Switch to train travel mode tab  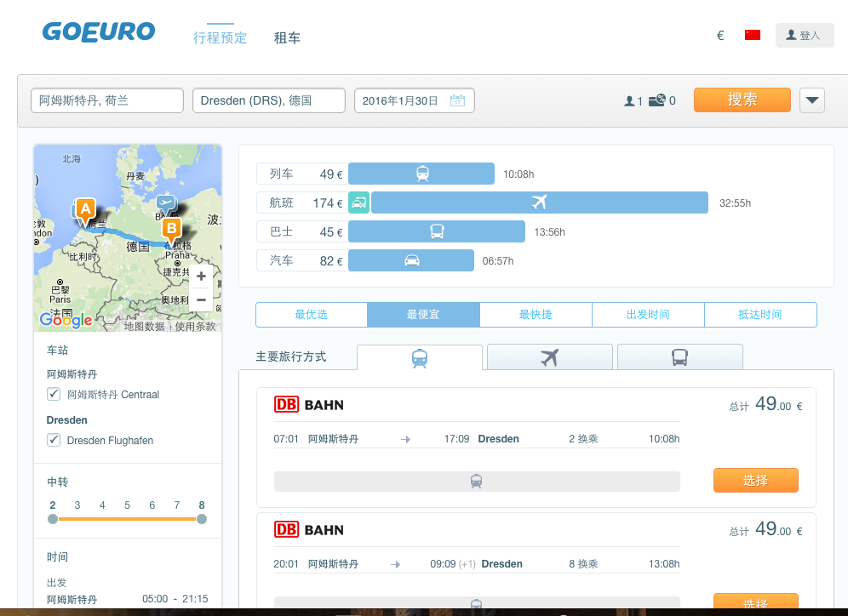click(x=420, y=357)
